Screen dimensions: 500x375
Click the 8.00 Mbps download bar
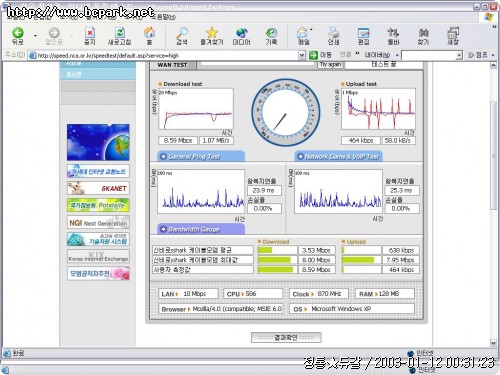pos(277,260)
